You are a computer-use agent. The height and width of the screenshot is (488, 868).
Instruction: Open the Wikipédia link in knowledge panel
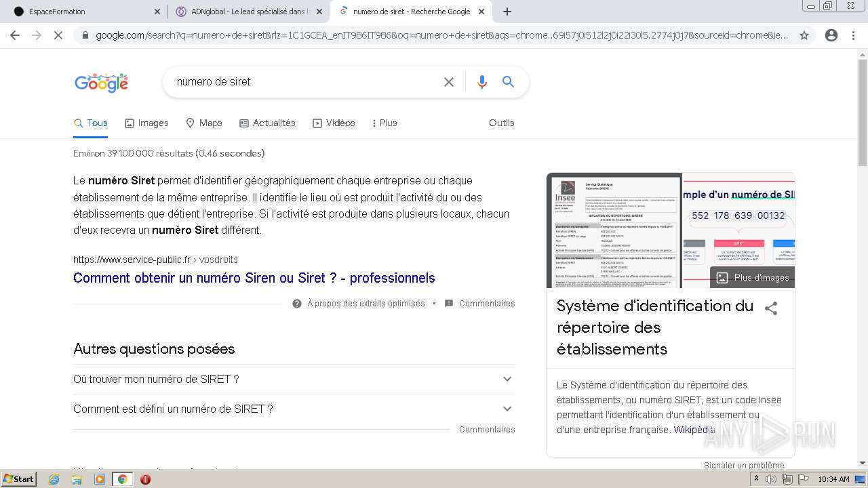point(694,430)
